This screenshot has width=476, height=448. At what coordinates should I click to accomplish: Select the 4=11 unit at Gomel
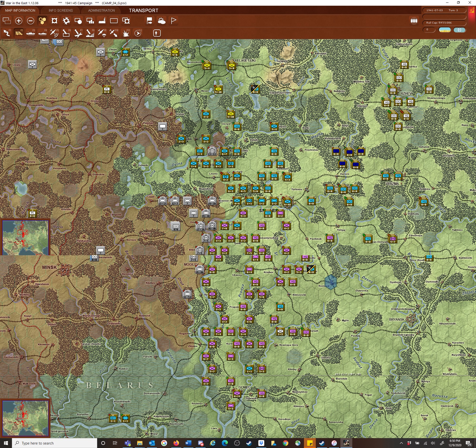237,393
